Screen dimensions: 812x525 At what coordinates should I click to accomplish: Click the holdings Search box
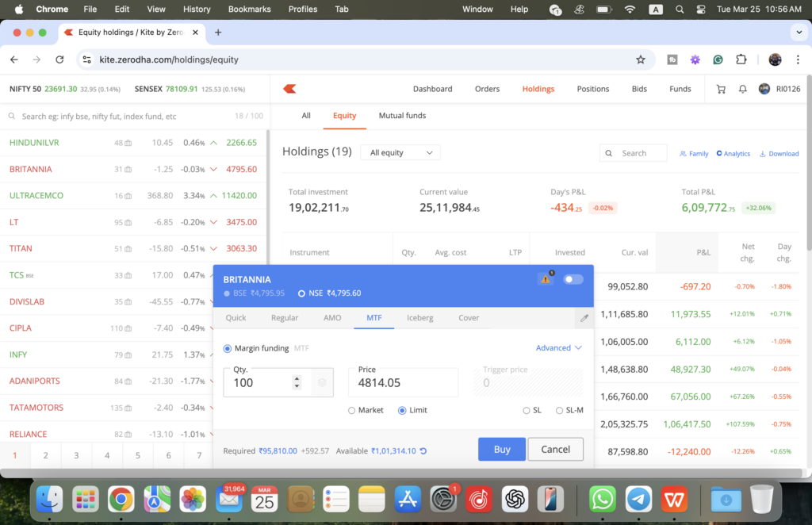(633, 153)
